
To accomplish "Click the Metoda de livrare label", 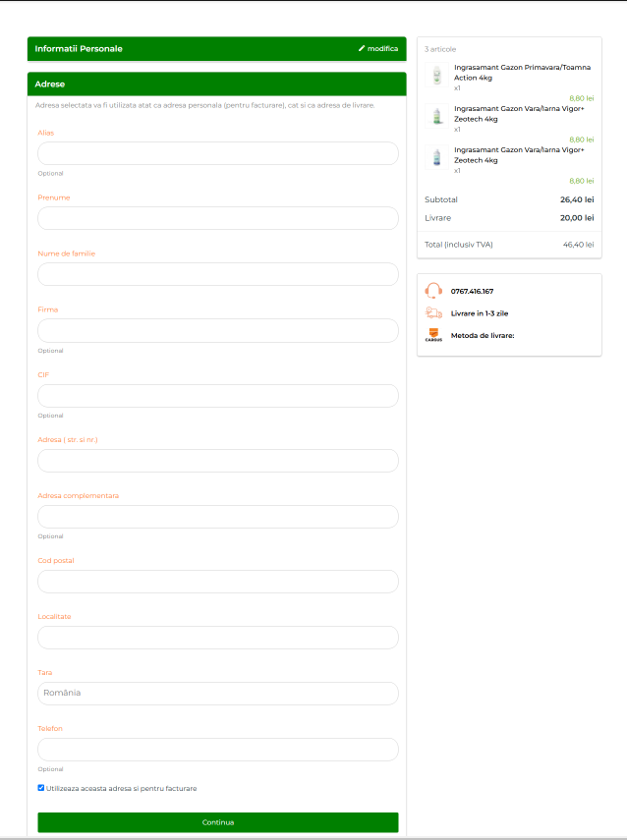I will pyautogui.click(x=483, y=336).
